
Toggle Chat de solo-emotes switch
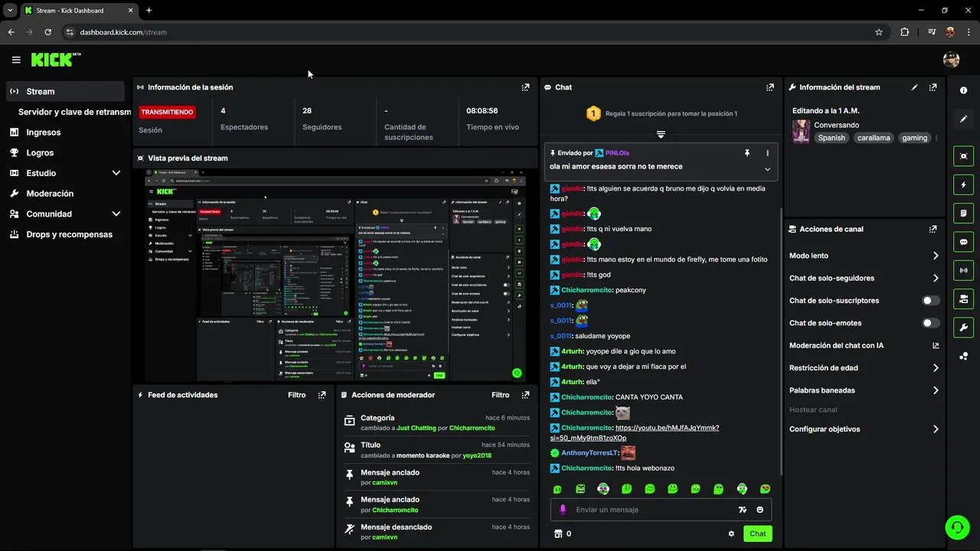(x=931, y=323)
